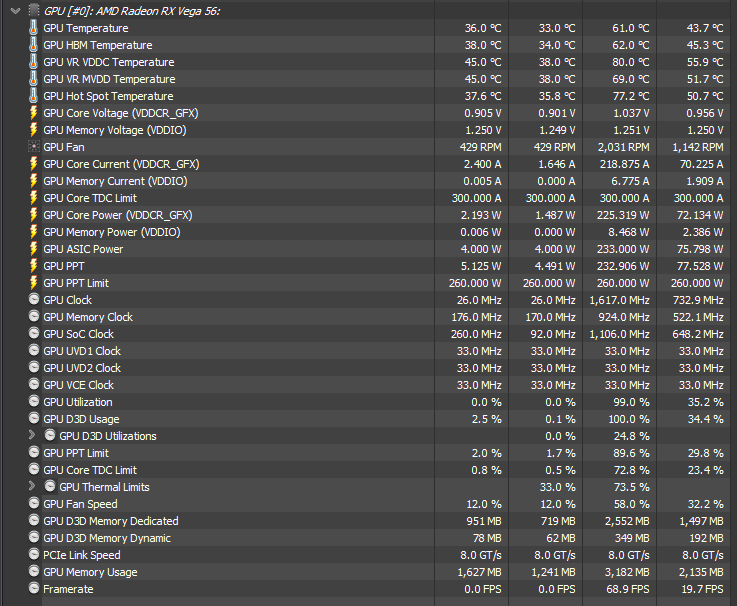Click the 75.798 W average ASIC Power value
737x606 pixels.
tap(699, 249)
